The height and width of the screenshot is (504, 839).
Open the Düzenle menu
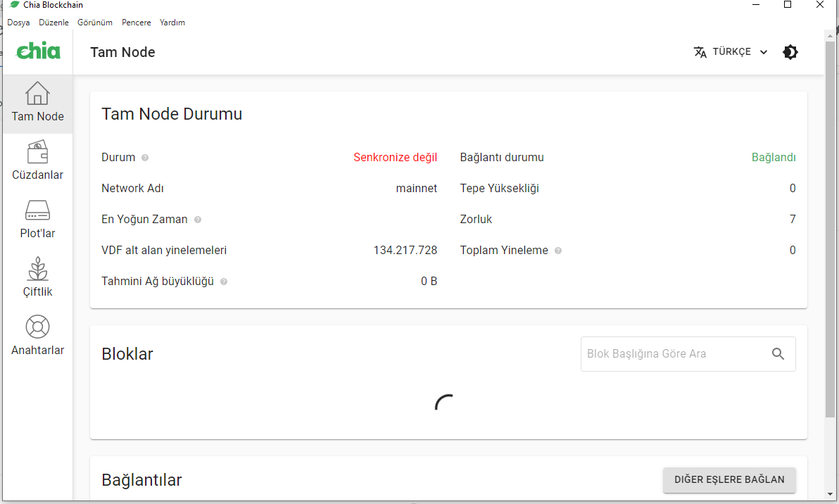[x=53, y=23]
